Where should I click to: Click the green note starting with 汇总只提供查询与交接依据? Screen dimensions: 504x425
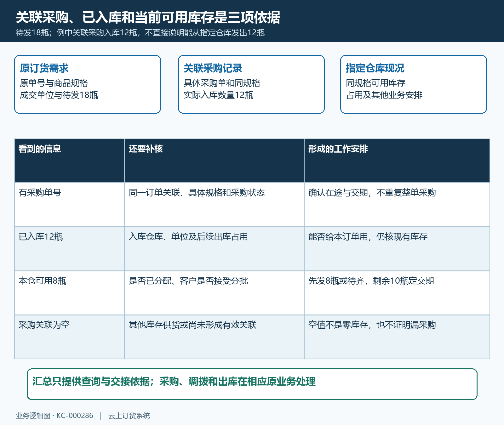tap(252, 384)
